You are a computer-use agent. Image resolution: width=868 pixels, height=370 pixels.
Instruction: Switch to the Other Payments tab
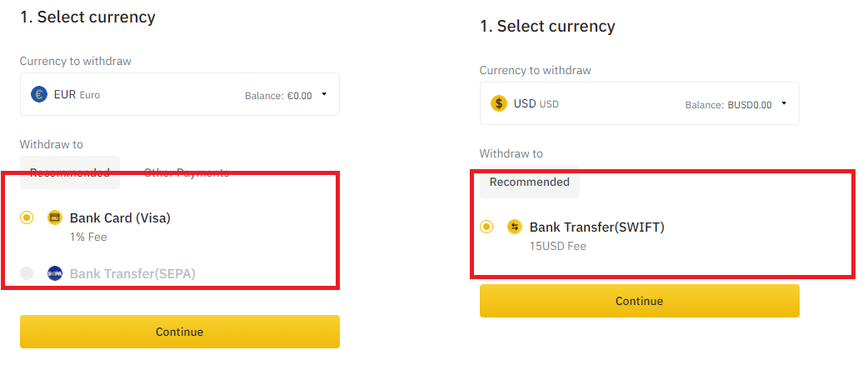click(186, 172)
